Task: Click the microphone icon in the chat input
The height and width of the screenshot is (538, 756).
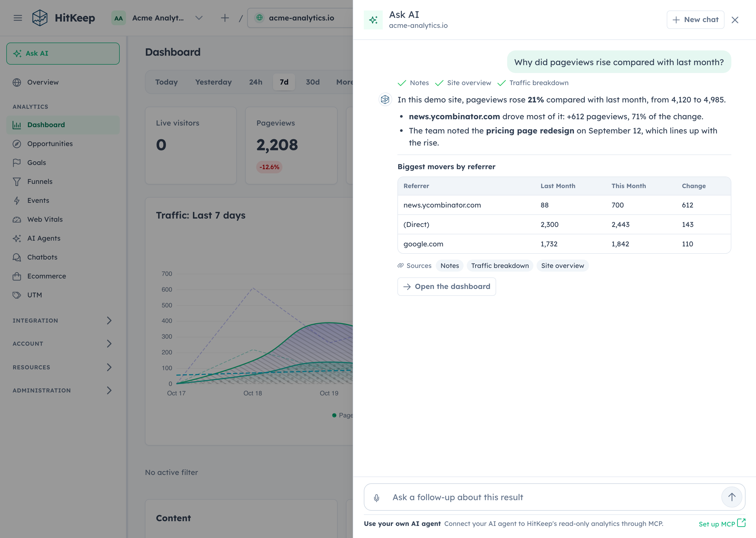Action: [x=376, y=498]
